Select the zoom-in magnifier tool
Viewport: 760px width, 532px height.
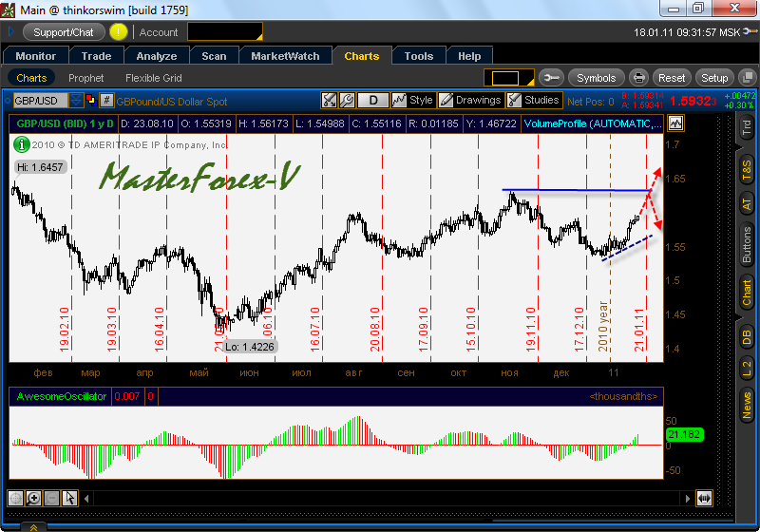coord(33,498)
